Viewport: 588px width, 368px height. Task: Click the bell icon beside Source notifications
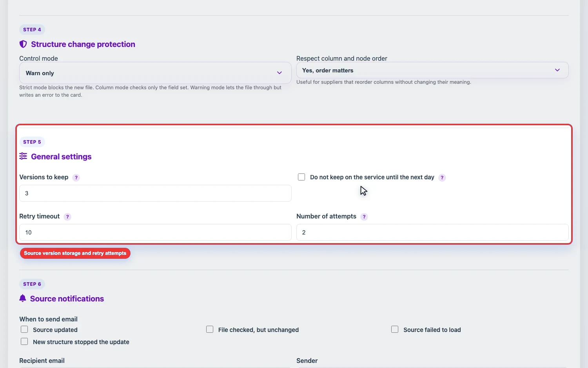tap(23, 298)
